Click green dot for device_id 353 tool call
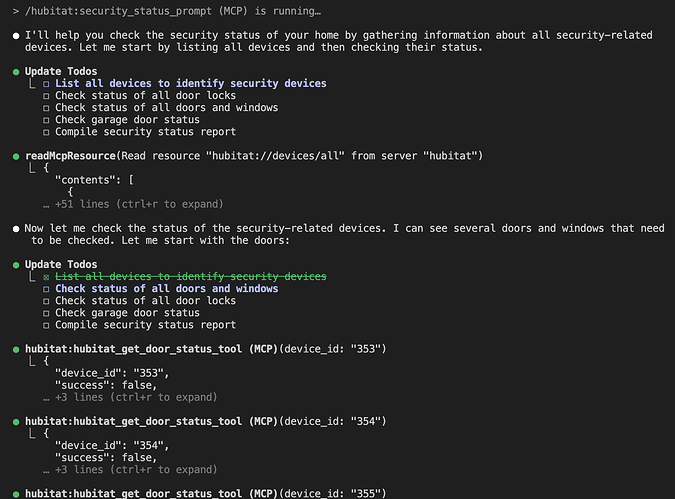675x499 pixels. point(16,349)
